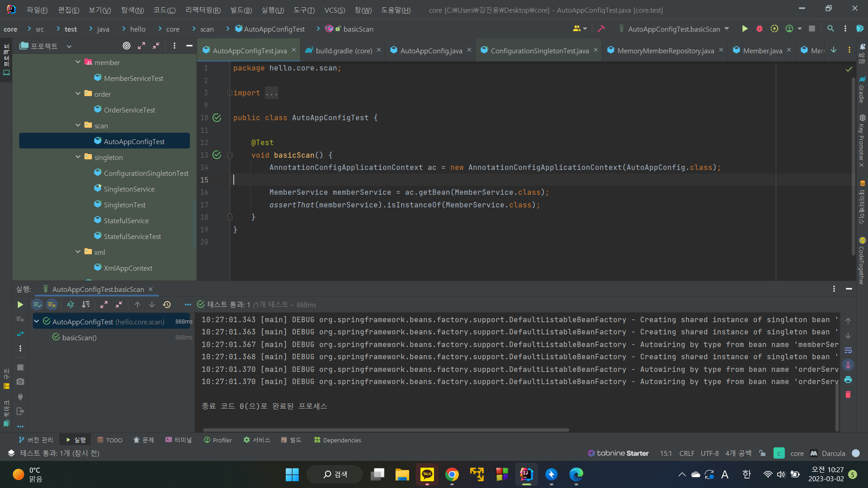Collapse all nodes in project panel
Screen dimensions: 868x488
click(x=156, y=46)
